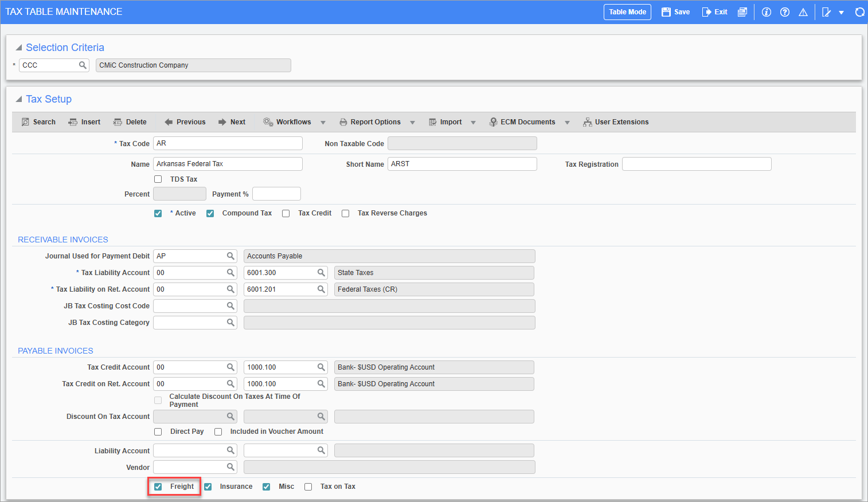Open the Workflows menu

click(287, 122)
